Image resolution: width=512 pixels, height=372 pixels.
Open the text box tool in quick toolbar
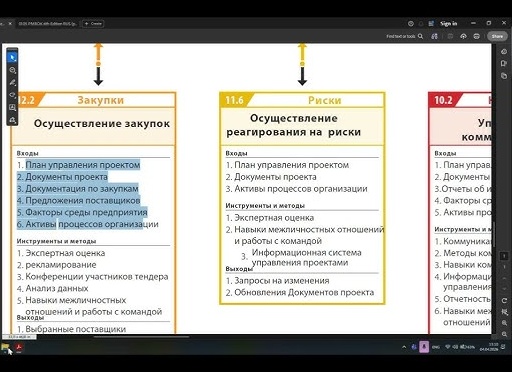click(x=12, y=107)
